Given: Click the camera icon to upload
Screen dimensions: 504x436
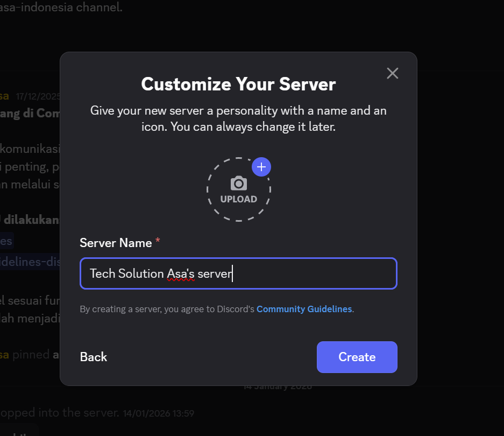Looking at the screenshot, I should pos(239,184).
